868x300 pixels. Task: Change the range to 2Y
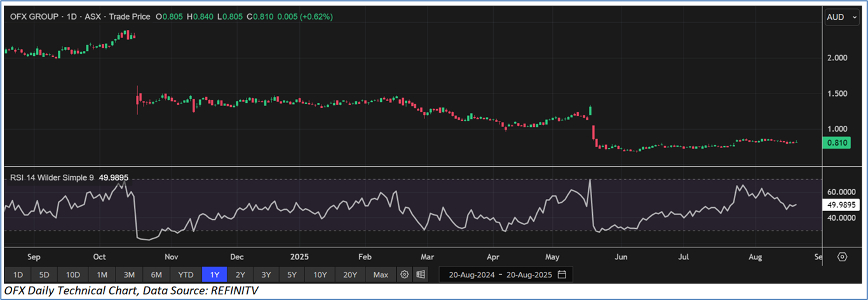pyautogui.click(x=240, y=275)
